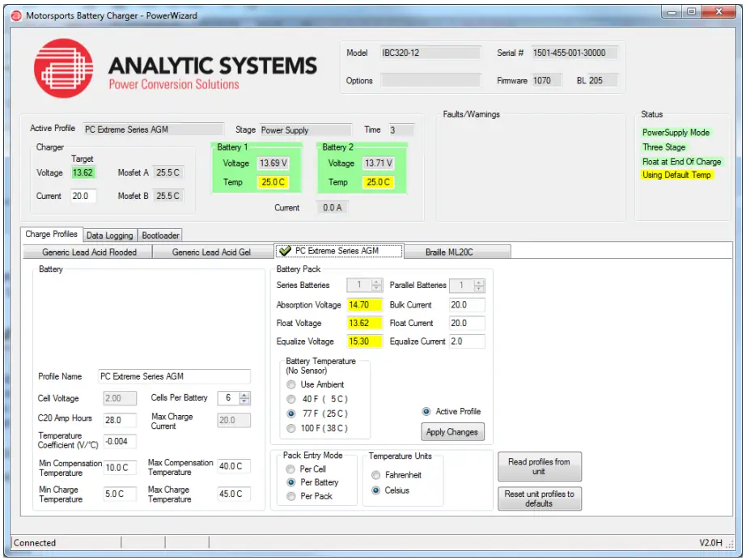Switch to the Data Logging tab

pyautogui.click(x=110, y=235)
